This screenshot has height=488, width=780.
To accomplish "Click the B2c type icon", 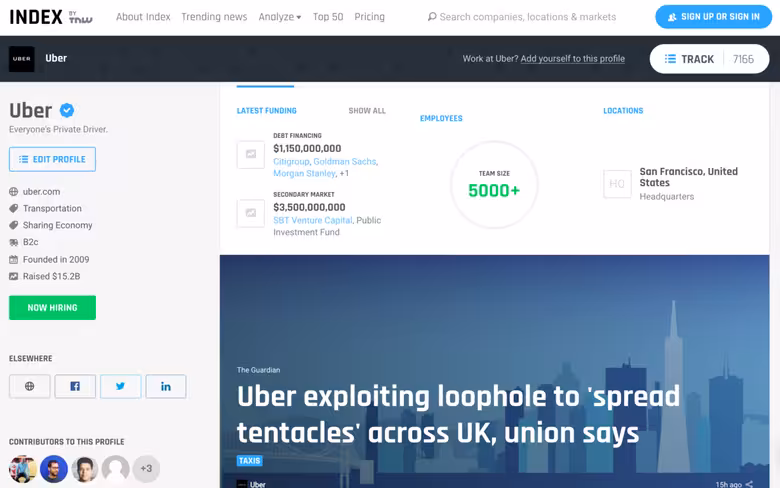I will [x=13, y=242].
